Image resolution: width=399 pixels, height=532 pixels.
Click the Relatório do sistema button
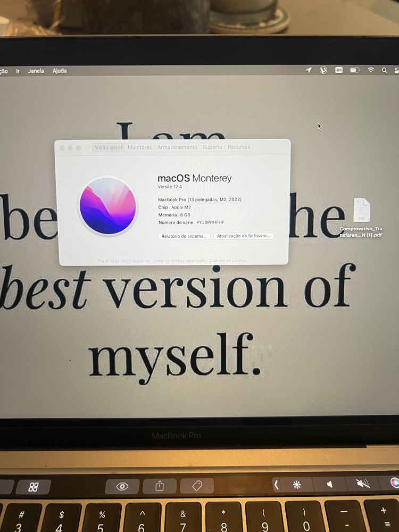tap(184, 236)
